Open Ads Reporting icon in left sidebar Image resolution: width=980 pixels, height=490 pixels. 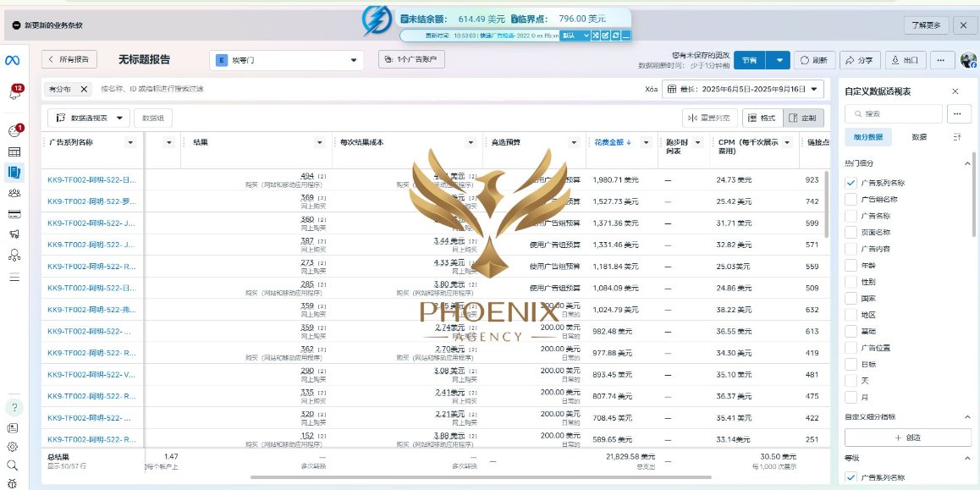tap(14, 172)
